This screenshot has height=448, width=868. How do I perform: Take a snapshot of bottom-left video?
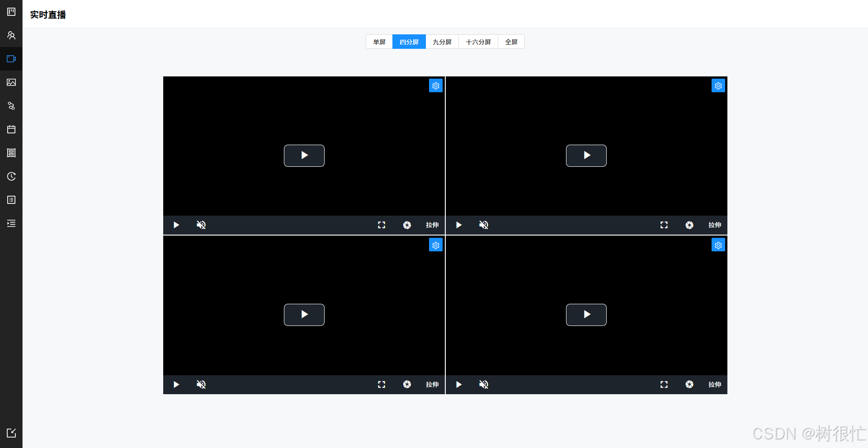click(407, 384)
